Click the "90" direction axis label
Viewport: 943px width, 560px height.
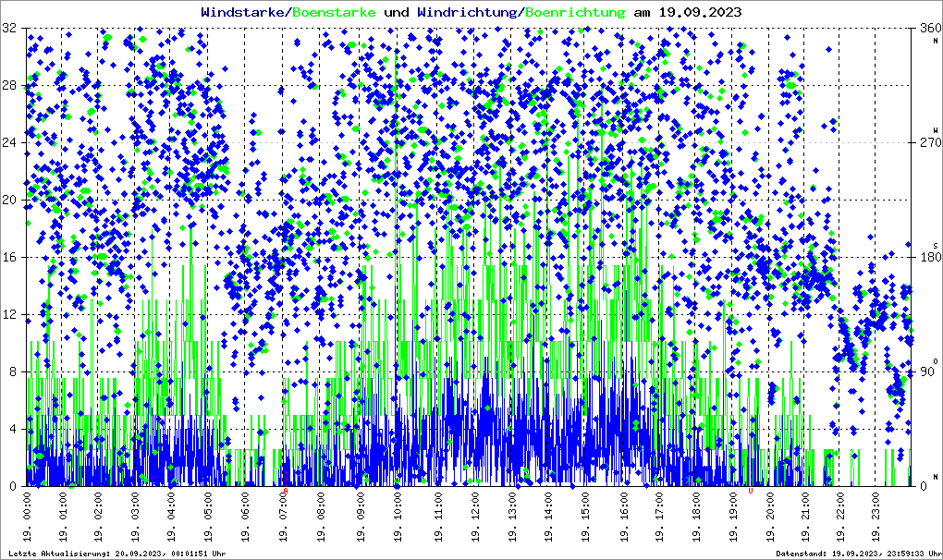point(927,371)
